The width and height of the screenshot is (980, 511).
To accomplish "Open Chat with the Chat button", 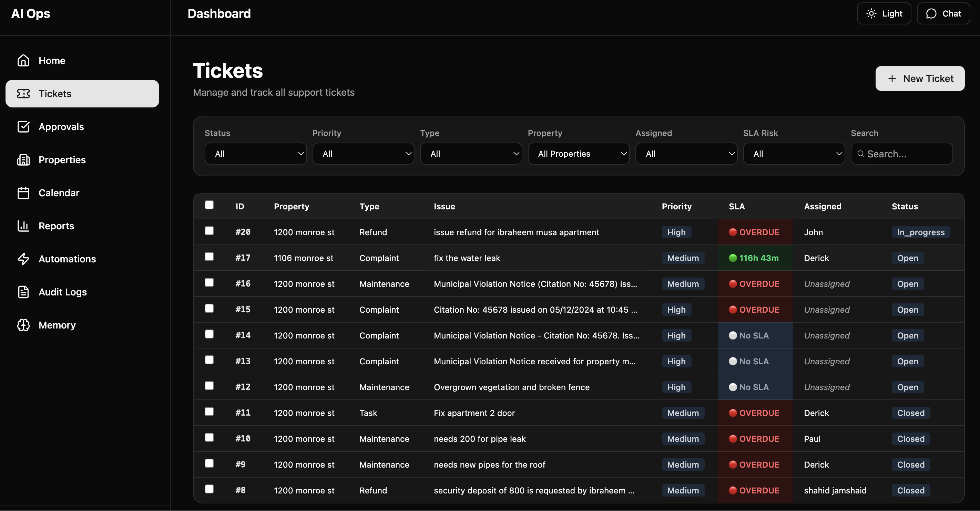I will [943, 13].
